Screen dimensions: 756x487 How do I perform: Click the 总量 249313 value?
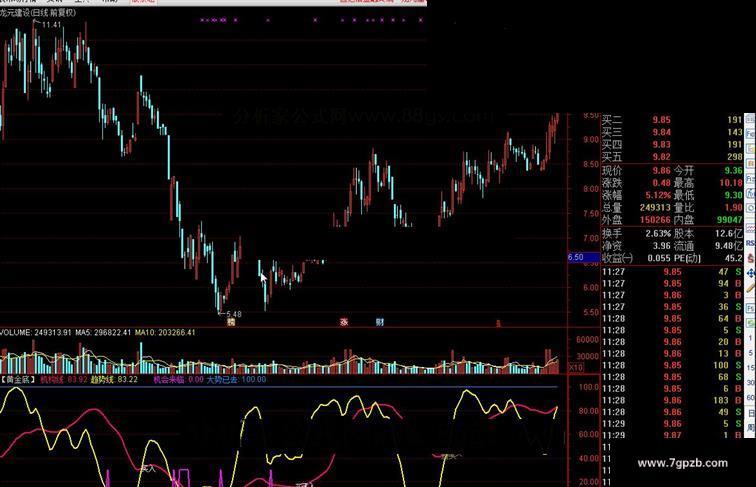pos(655,207)
